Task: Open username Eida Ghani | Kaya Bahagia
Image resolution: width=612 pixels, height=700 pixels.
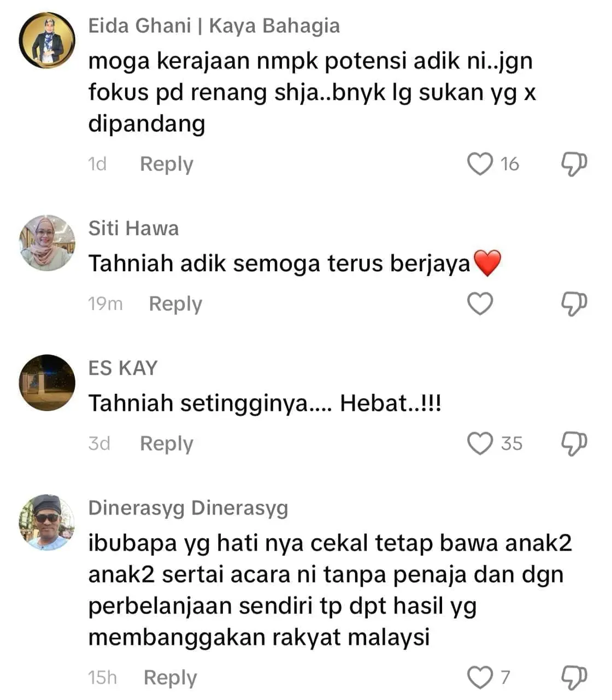Action: (214, 26)
